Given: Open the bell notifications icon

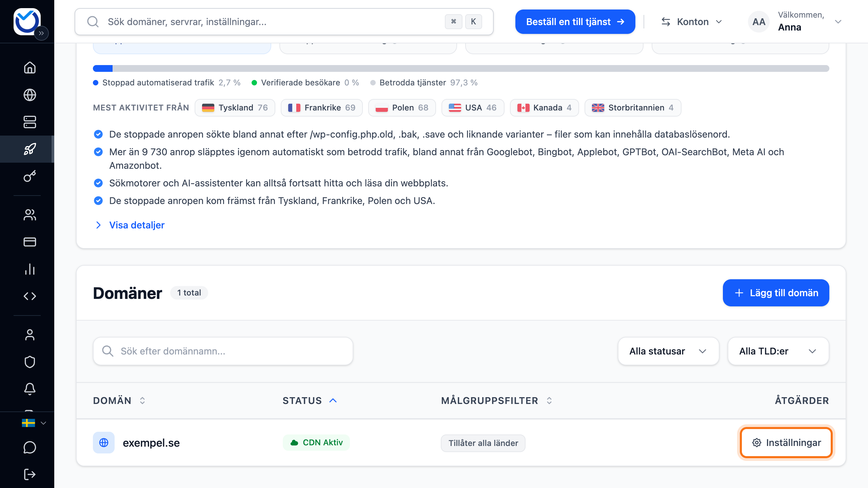Looking at the screenshot, I should (x=30, y=389).
